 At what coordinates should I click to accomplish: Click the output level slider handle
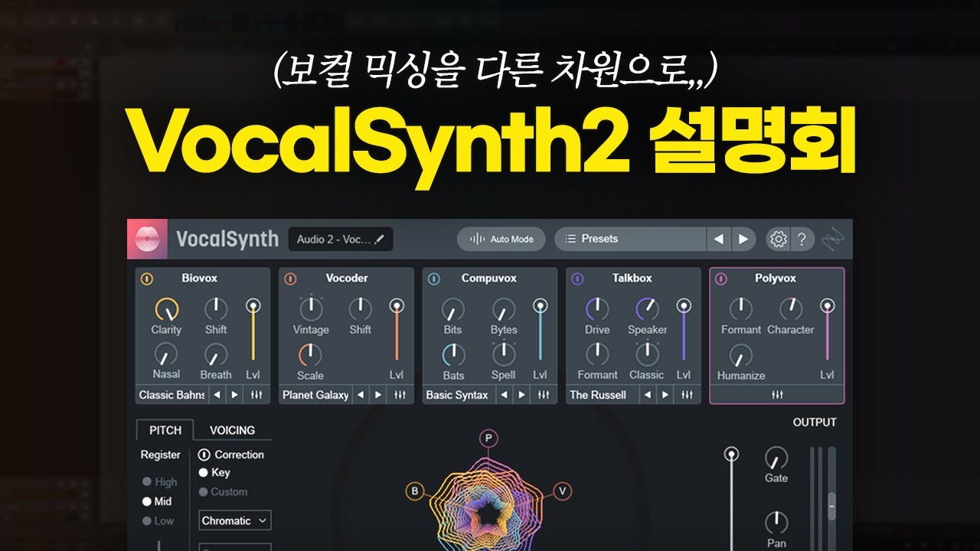pos(732,455)
